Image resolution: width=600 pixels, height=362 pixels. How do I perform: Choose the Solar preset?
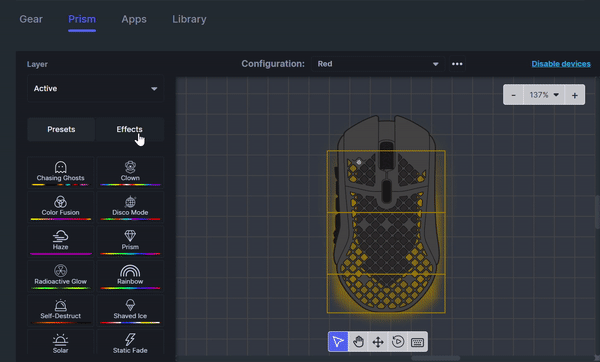click(x=60, y=343)
